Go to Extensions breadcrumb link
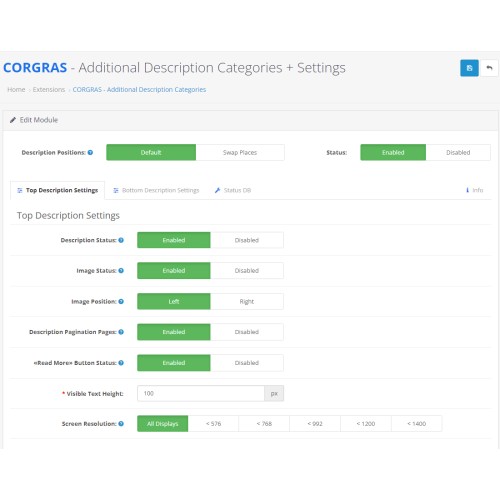Viewport: 500px width, 500px height. (x=49, y=89)
